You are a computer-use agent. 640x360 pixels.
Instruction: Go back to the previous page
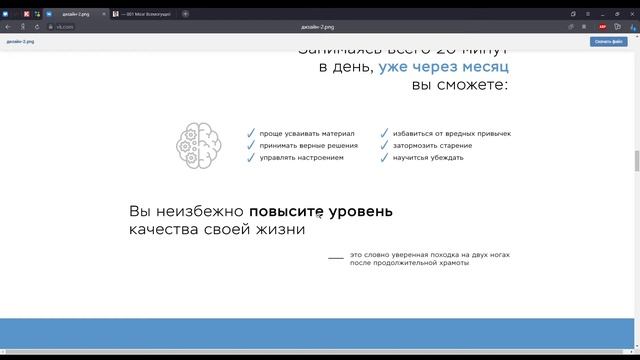click(x=8, y=27)
